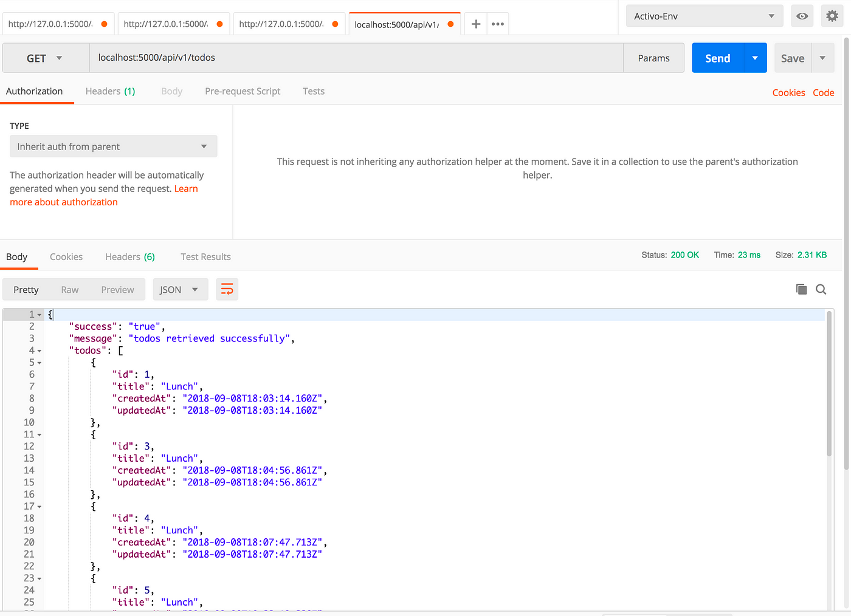Open Inherit auth from parent type dropdown

(113, 146)
